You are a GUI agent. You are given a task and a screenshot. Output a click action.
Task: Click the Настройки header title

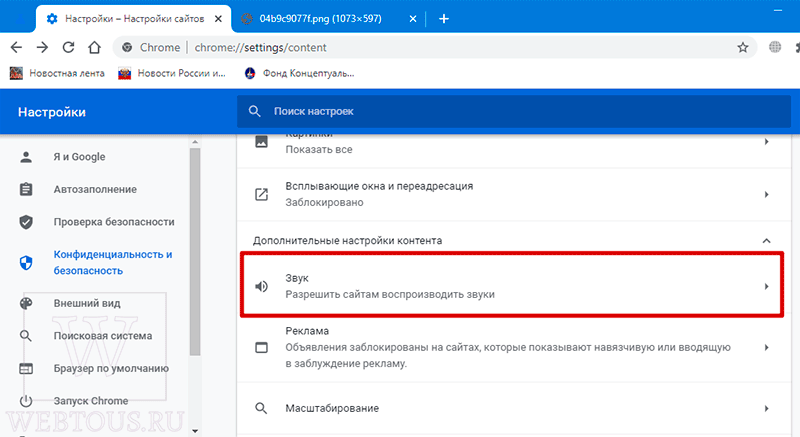click(52, 112)
